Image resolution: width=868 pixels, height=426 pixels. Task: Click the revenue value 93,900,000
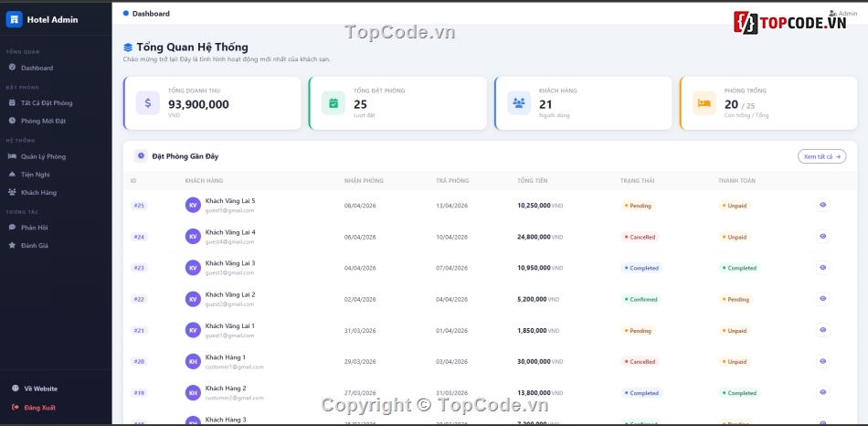coord(199,104)
